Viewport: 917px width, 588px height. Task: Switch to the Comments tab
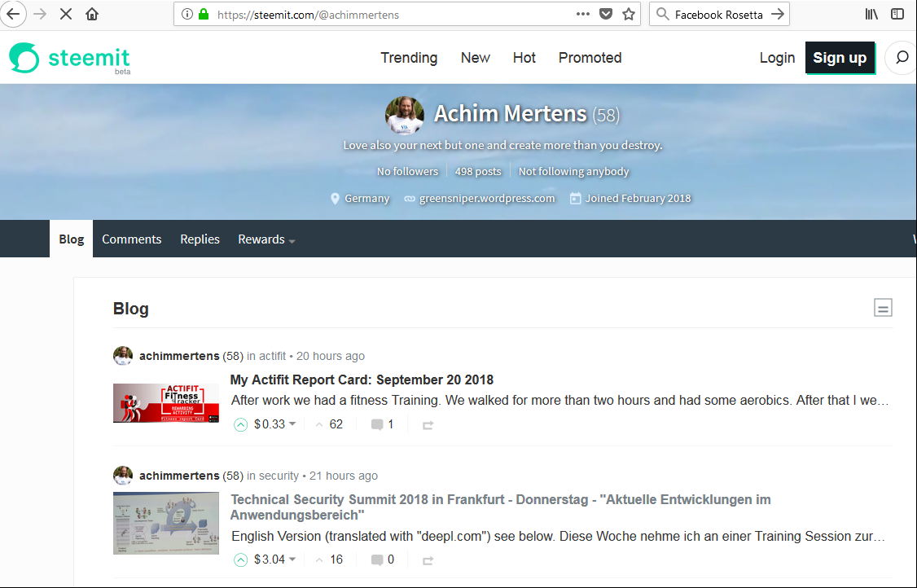pos(132,239)
